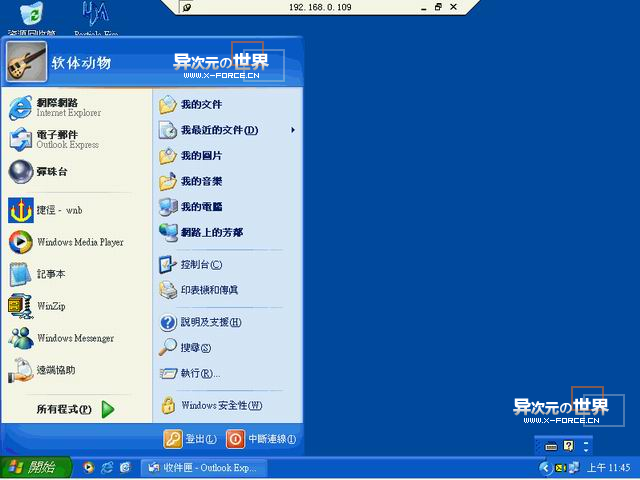Launch WinZip
The width and height of the screenshot is (640, 480).
pyautogui.click(x=76, y=306)
